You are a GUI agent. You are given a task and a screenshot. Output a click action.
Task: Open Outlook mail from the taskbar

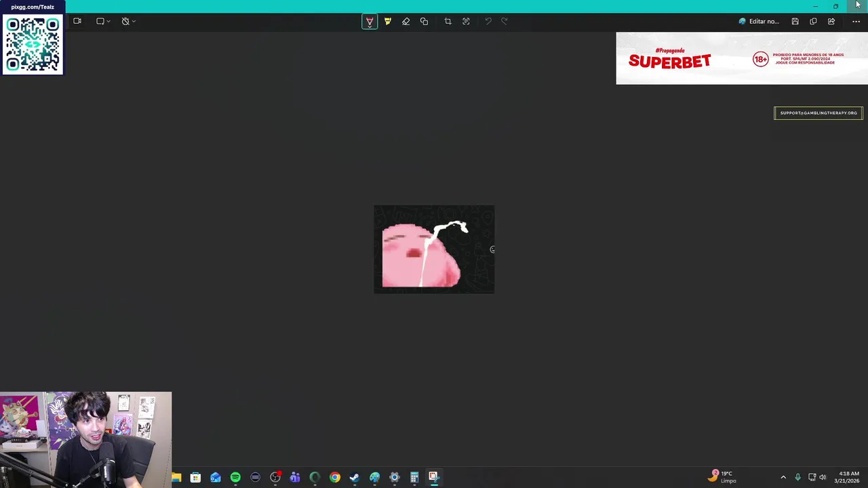[x=216, y=478]
